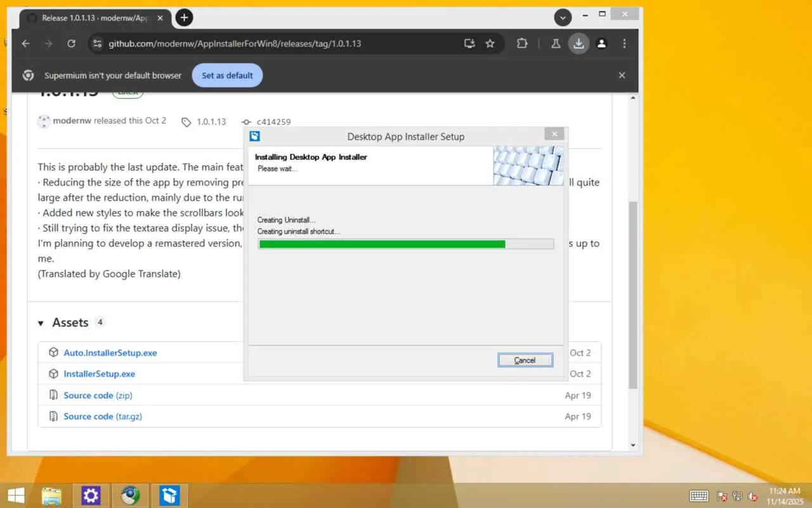Screen dimensions: 812x508
Task: Open the touch keyboard from system tray
Action: point(699,496)
